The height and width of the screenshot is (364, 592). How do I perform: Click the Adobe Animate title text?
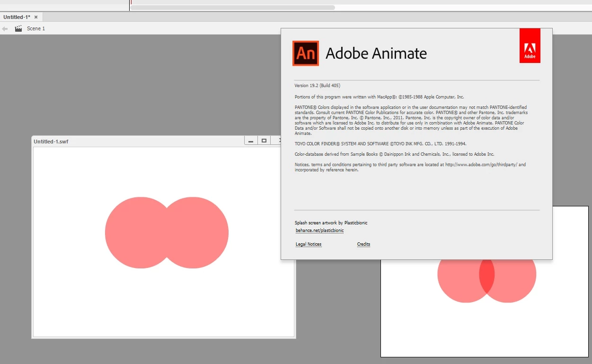(x=376, y=53)
